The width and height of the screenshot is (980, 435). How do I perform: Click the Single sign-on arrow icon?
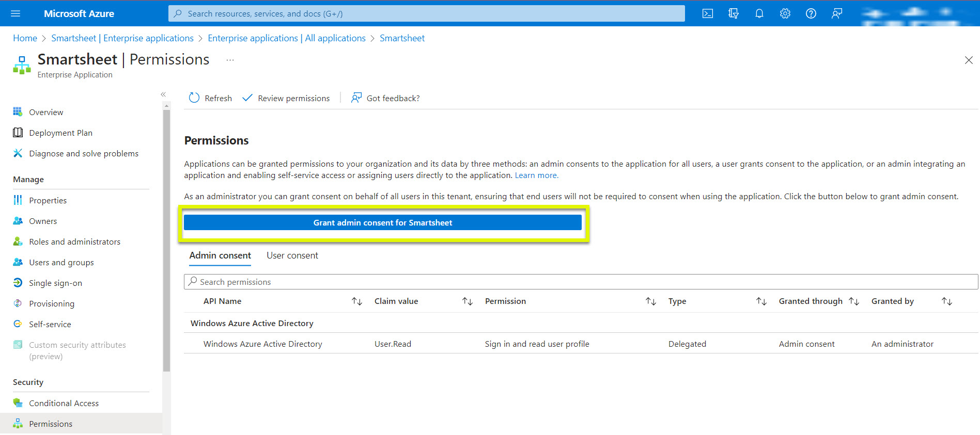18,283
